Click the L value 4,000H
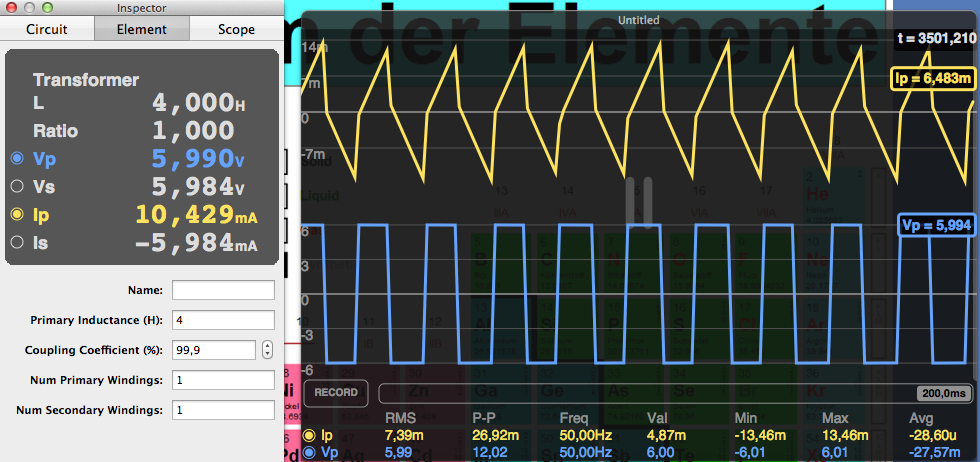Image resolution: width=980 pixels, height=462 pixels. tap(199, 103)
